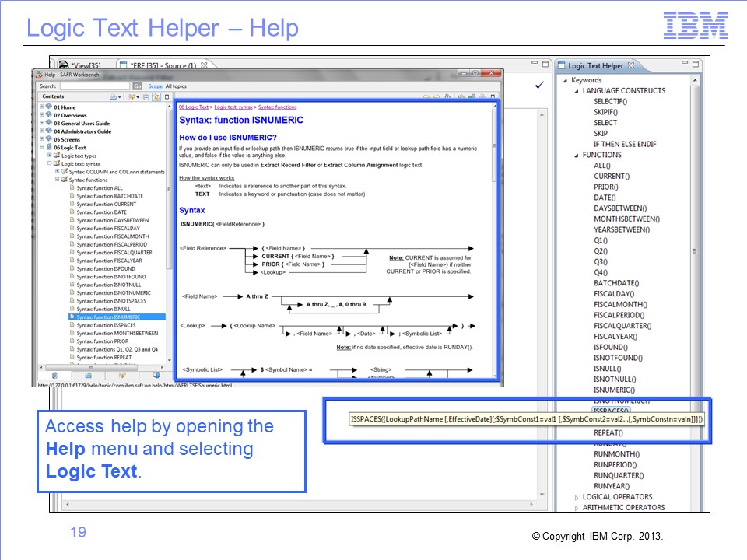The image size is (747, 560).
Task: Close the *ERF [35] - Source (1) tab
Action: [x=204, y=65]
